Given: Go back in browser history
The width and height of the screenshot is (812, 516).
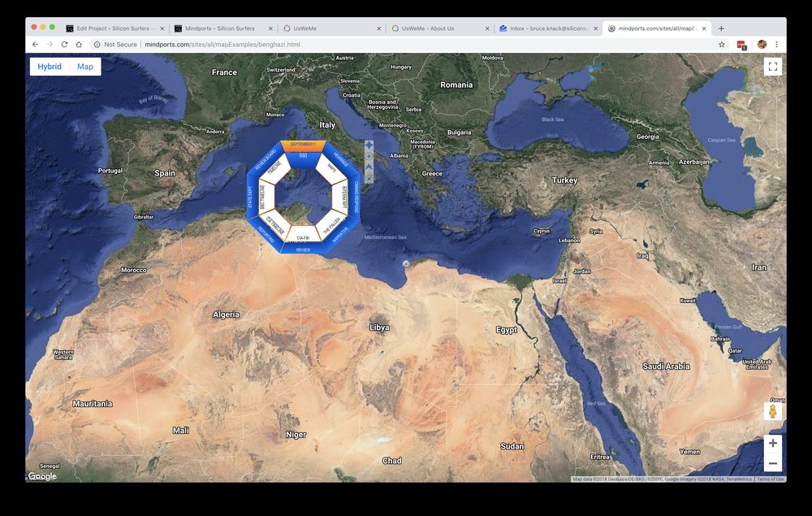Looking at the screenshot, I should (x=35, y=45).
